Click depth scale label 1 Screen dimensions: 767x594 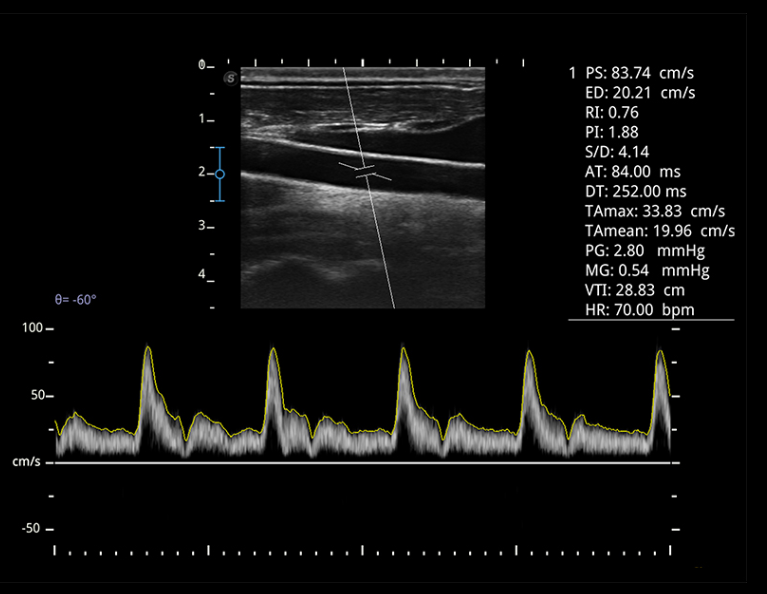(x=201, y=119)
